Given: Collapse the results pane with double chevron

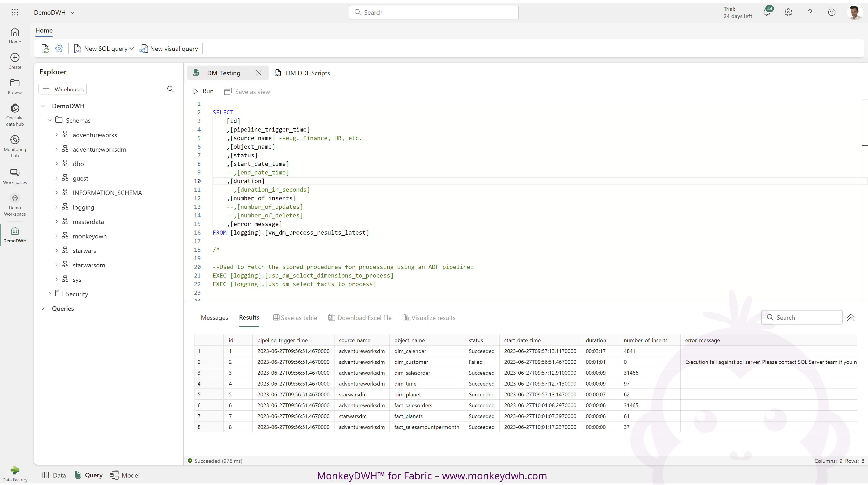Looking at the screenshot, I should pos(851,318).
